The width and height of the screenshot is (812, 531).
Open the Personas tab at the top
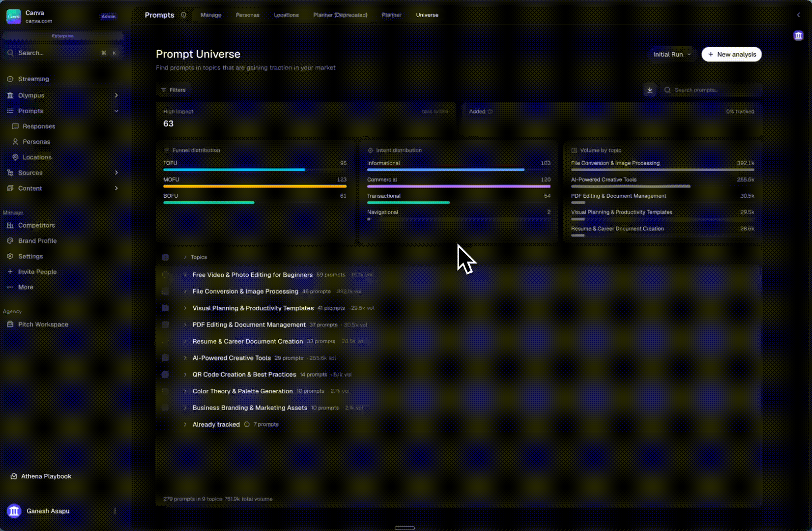(247, 15)
